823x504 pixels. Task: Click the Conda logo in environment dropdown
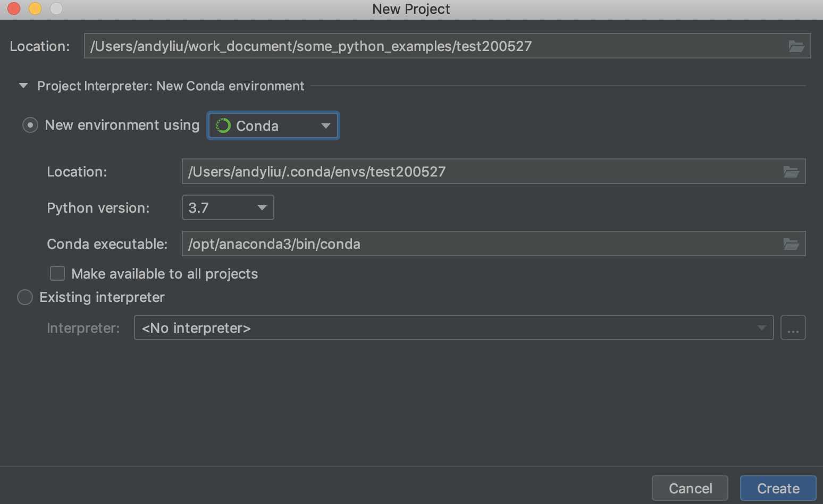click(x=223, y=126)
